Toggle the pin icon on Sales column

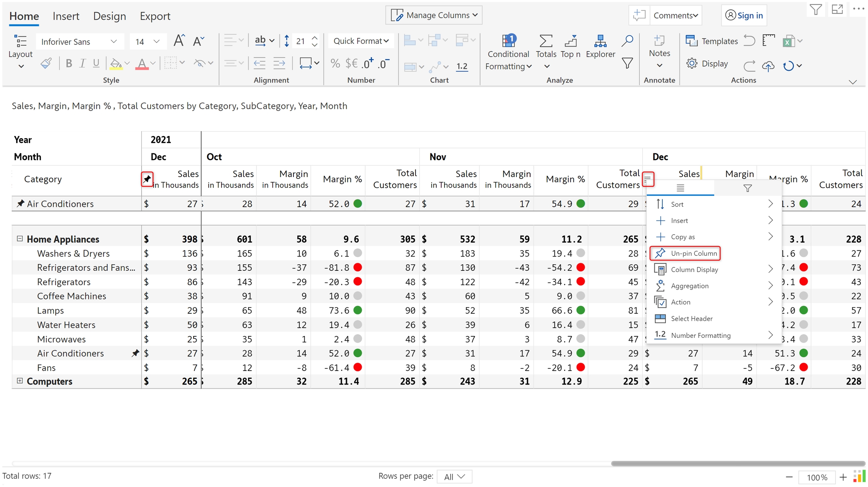point(147,179)
